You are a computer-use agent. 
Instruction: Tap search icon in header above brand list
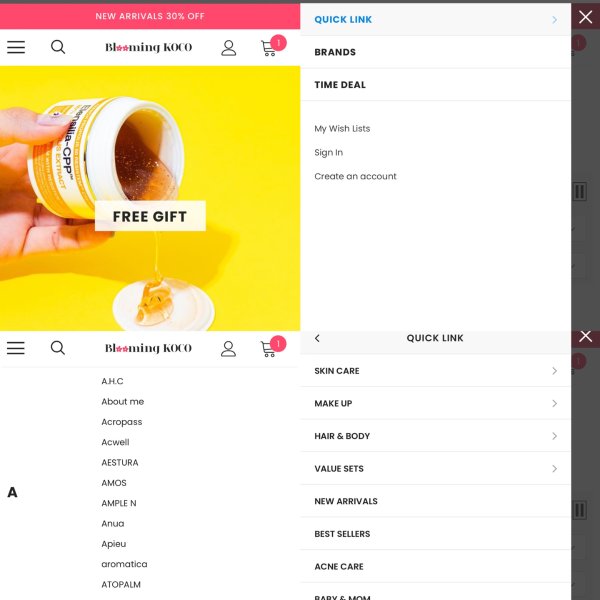click(58, 348)
